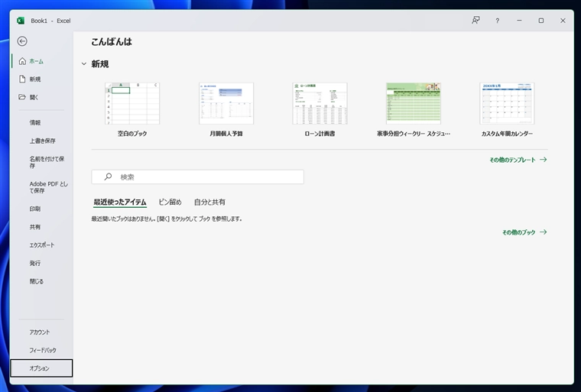Select 発行 in sidebar

click(42, 264)
